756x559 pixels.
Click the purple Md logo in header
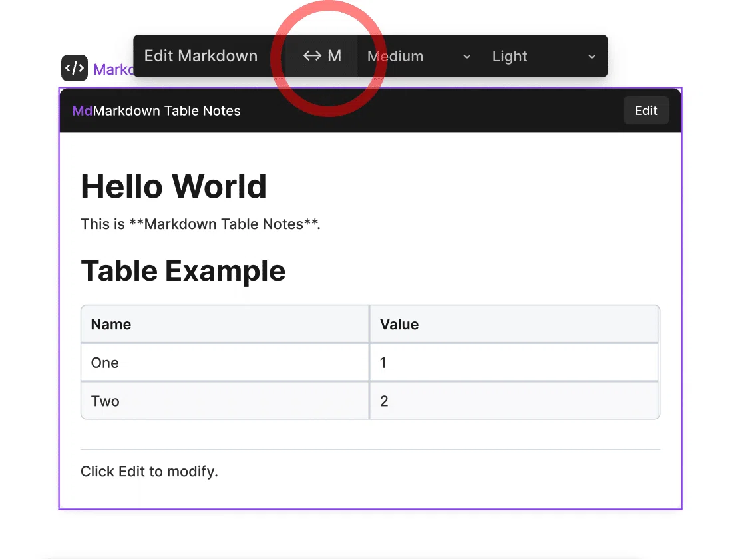pyautogui.click(x=82, y=111)
